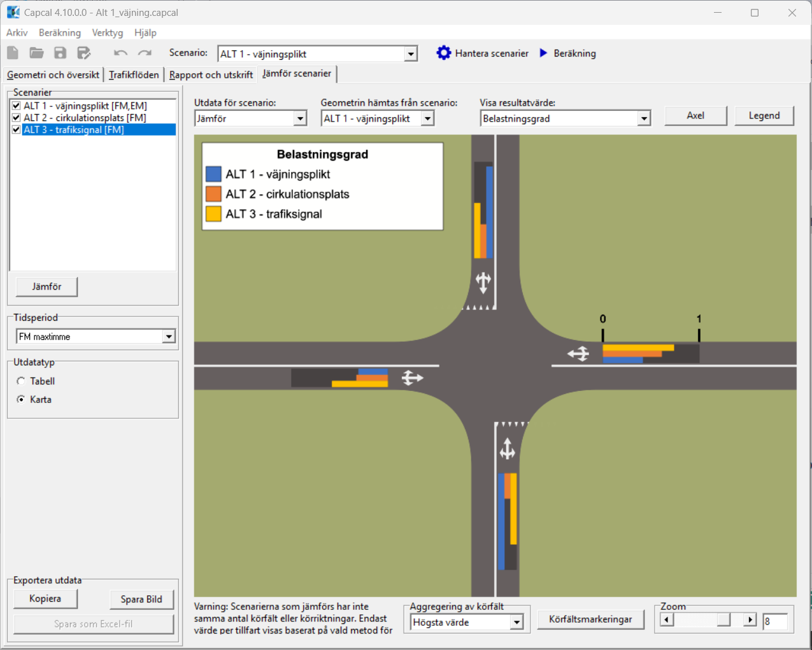Switch to Rapport och utskrift tab

(211, 74)
